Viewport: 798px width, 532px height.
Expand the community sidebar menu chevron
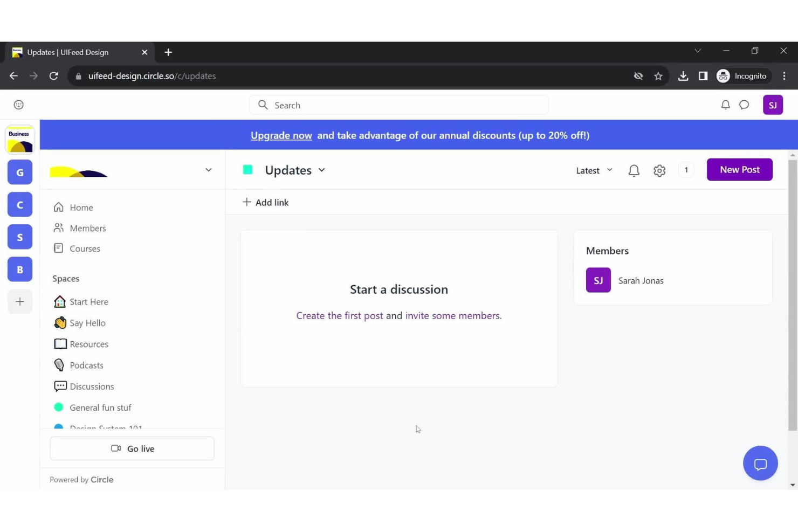click(209, 170)
